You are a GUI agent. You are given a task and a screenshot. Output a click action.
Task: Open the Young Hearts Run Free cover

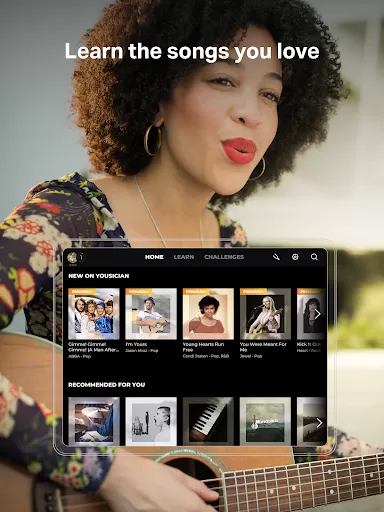(208, 314)
